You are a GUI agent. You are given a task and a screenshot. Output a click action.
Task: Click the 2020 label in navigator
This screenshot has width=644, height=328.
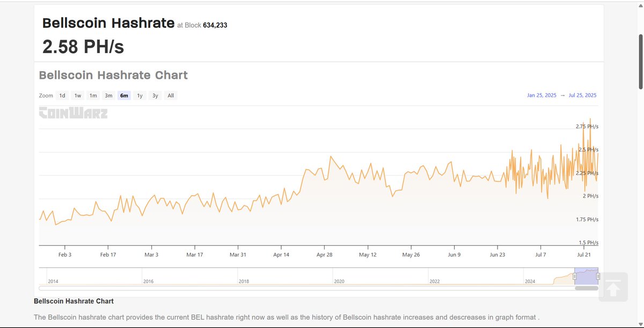point(339,281)
